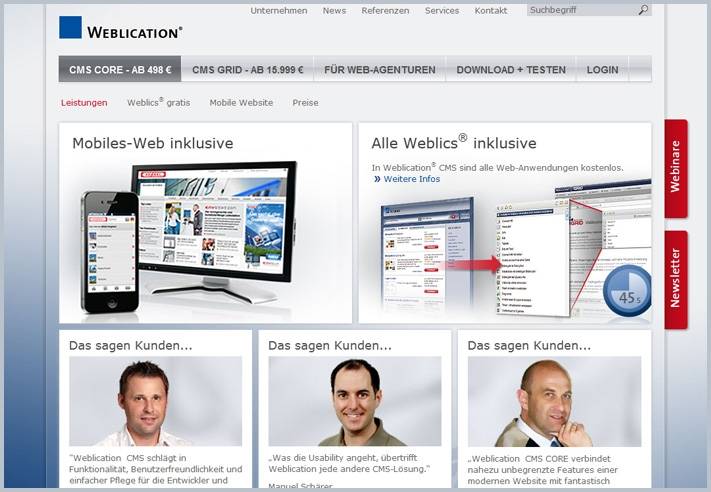
Task: Open the red Webinare side tab
Action: pos(676,168)
